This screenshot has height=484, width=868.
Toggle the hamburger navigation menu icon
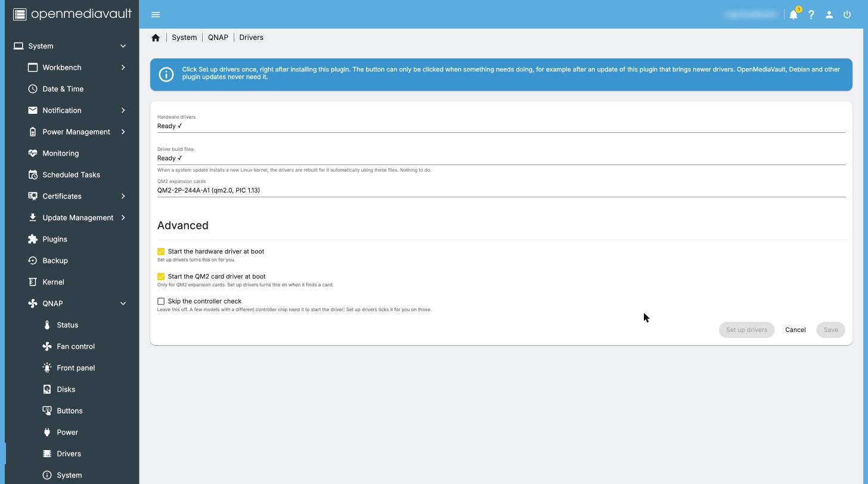[x=156, y=14]
